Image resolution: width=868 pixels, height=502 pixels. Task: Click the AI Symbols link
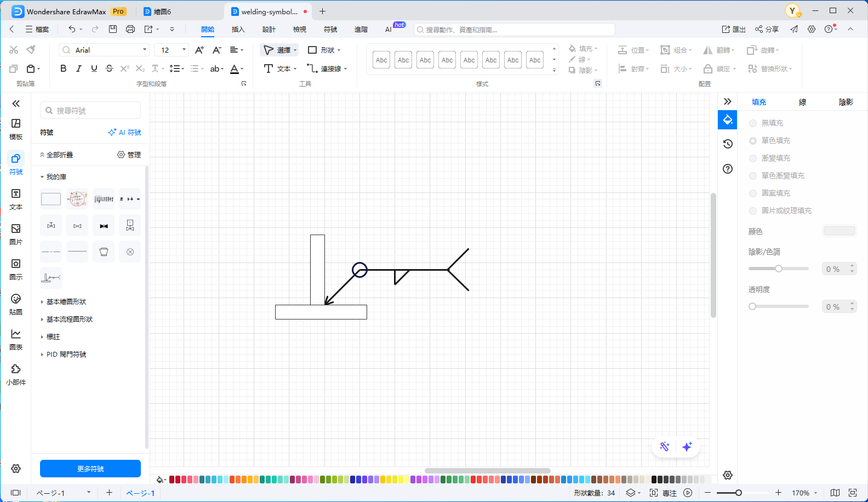125,133
